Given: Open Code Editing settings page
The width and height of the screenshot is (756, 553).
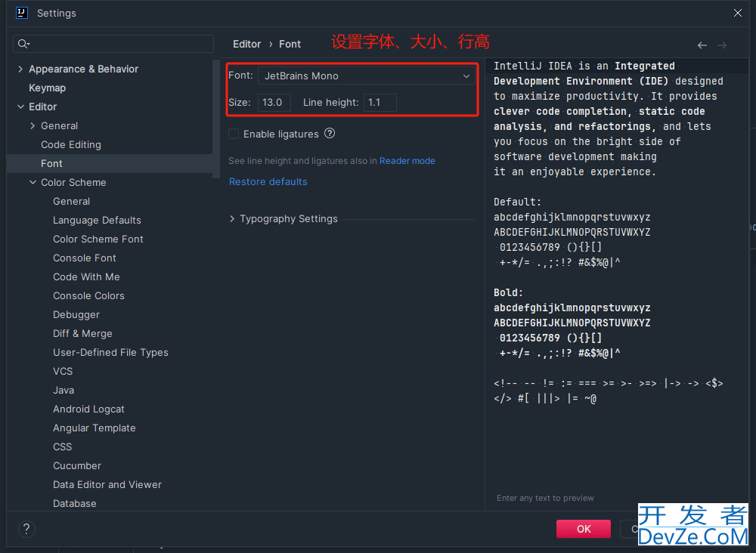Looking at the screenshot, I should coord(71,144).
